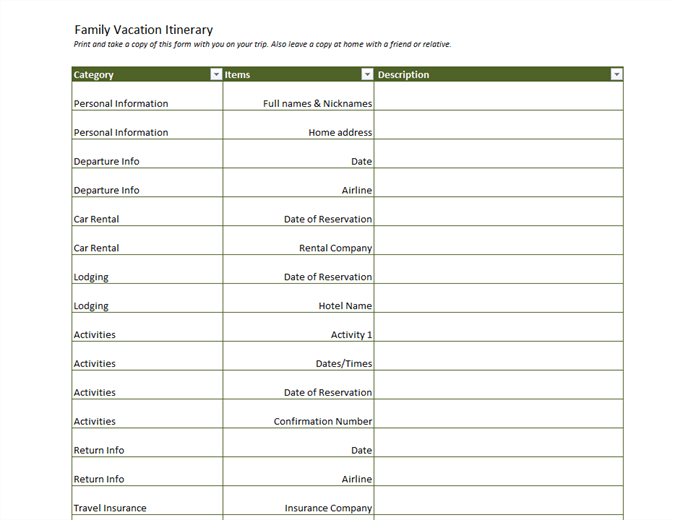Select Car Rental cell beside Rental Company

(x=147, y=240)
